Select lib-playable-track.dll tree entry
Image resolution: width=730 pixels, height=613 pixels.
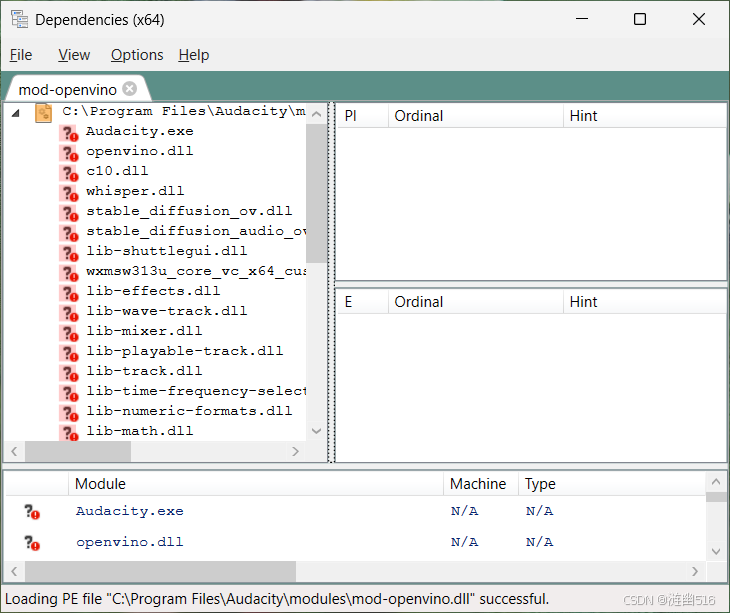click(185, 351)
